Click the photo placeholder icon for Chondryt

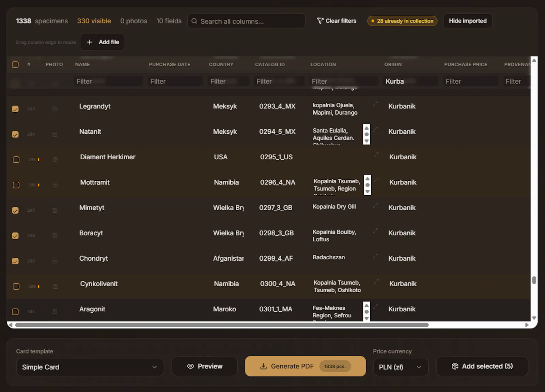click(x=55, y=261)
